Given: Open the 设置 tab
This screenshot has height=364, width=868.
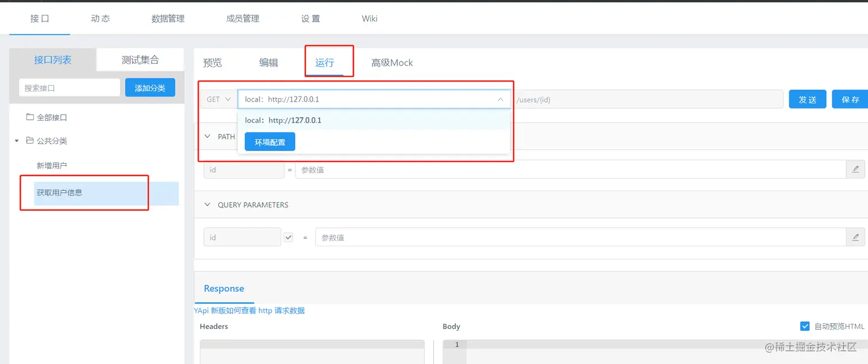Looking at the screenshot, I should 311,18.
